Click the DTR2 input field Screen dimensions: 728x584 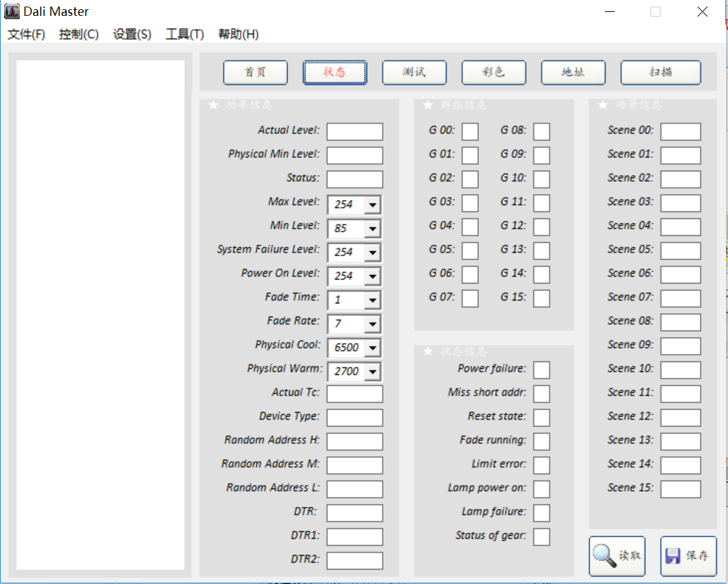[354, 561]
